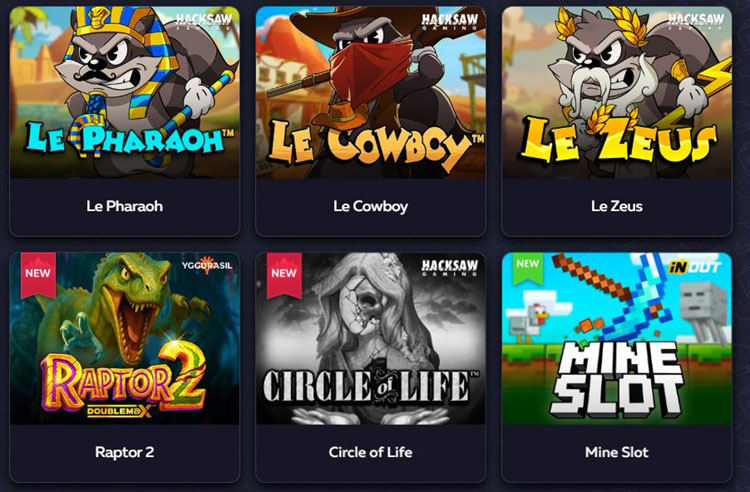Open the Le Pharaoh game thumbnail
Screen dimensions: 750x492
click(x=124, y=92)
